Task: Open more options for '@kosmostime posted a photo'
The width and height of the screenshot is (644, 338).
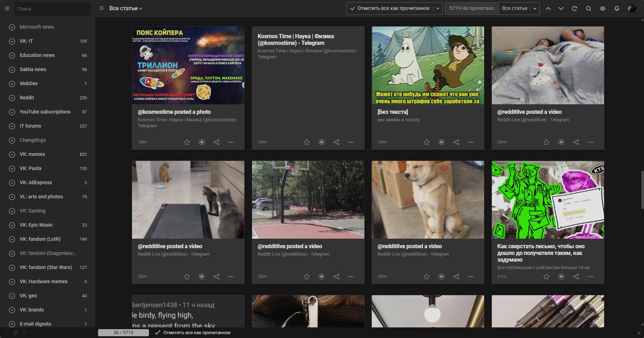Action: point(232,142)
